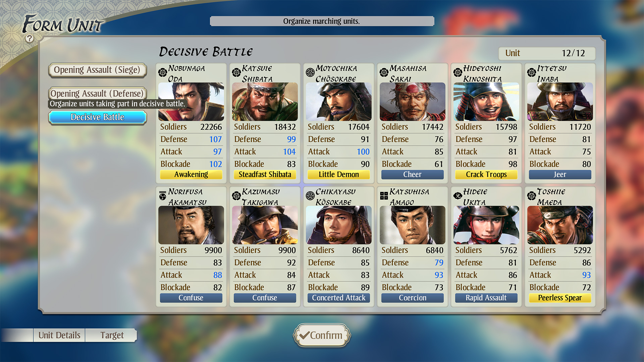Image resolution: width=644 pixels, height=362 pixels.
Task: Select Opening Assault (Siege) tab
Action: (97, 70)
